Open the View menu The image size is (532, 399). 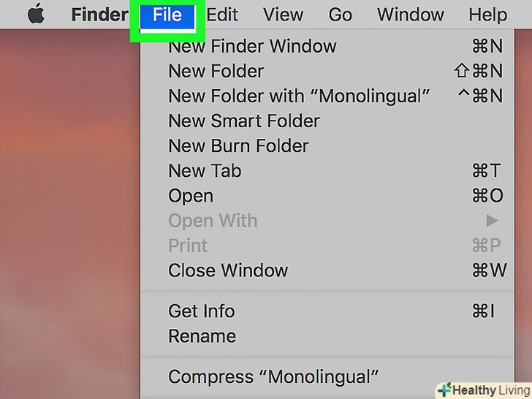point(283,15)
